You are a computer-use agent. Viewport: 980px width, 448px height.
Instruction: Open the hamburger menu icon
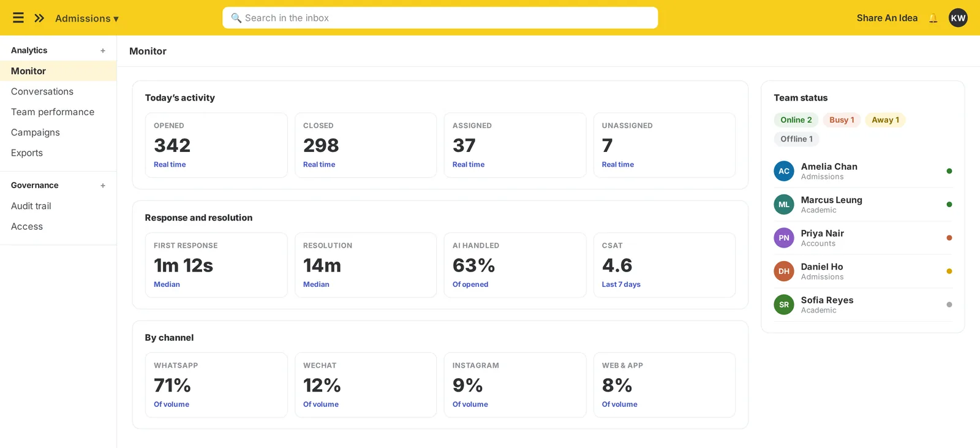tap(18, 18)
